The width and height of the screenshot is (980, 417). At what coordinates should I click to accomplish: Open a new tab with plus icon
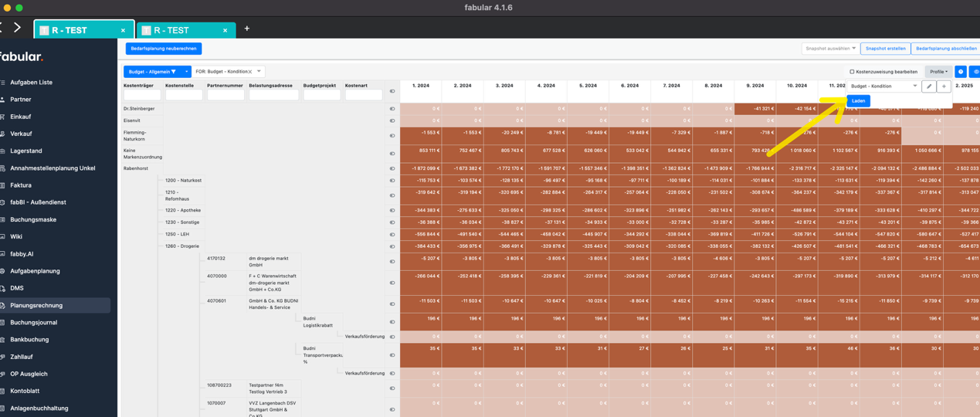[247, 29]
